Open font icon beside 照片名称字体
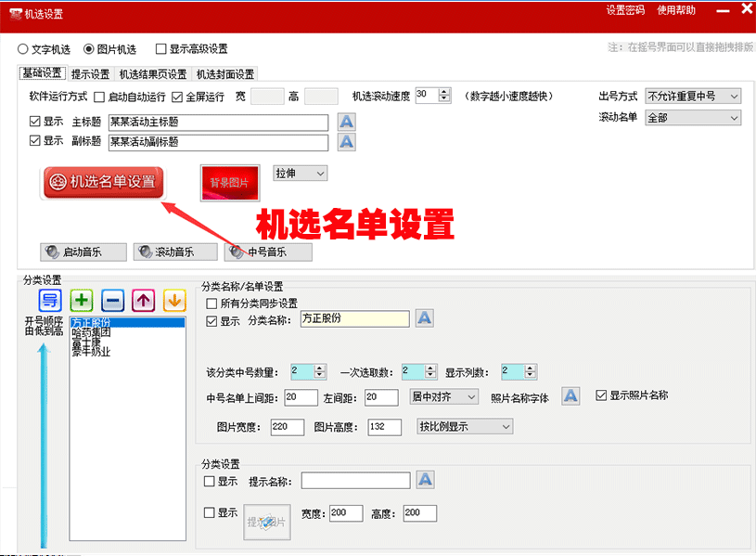 570,396
